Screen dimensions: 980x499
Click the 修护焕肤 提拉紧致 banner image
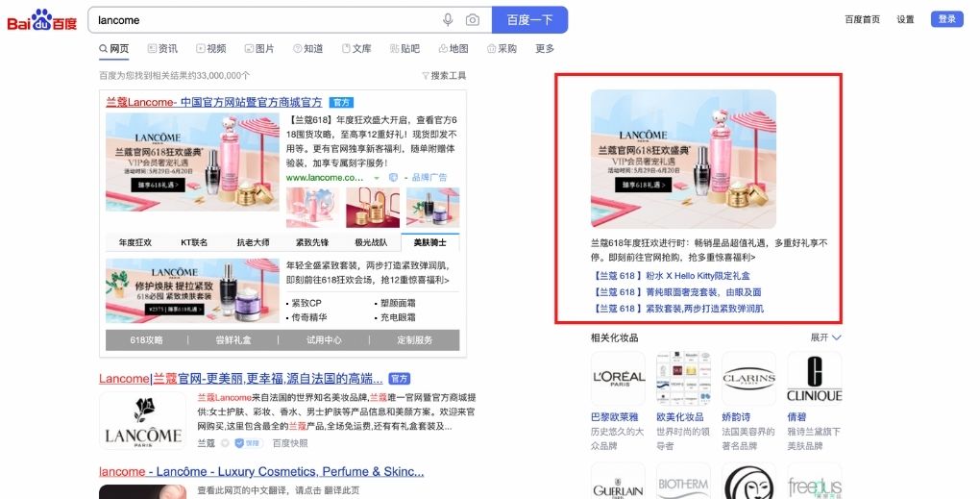tap(192, 290)
